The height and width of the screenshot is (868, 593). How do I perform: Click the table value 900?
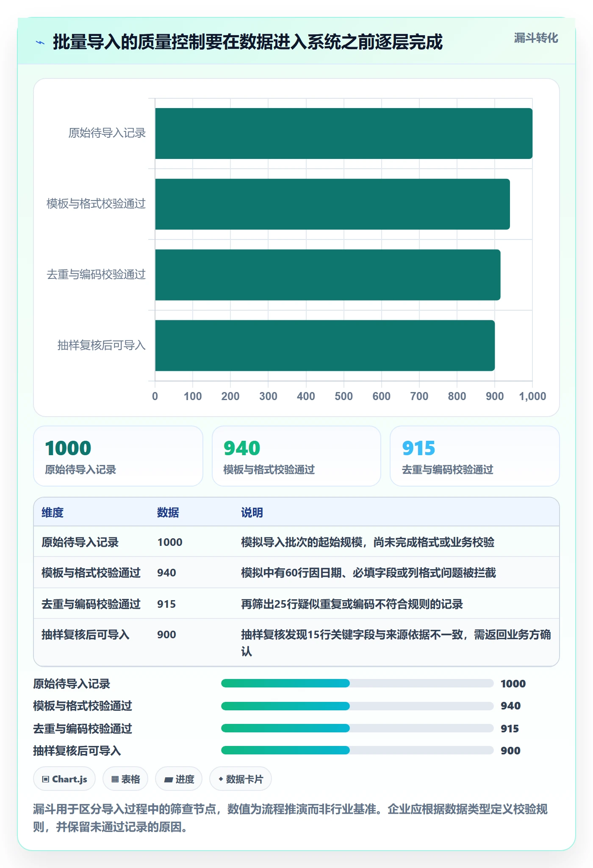(166, 634)
